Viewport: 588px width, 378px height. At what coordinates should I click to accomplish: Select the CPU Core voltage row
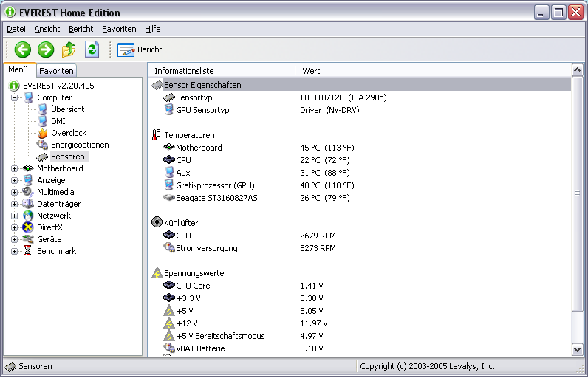(x=360, y=286)
